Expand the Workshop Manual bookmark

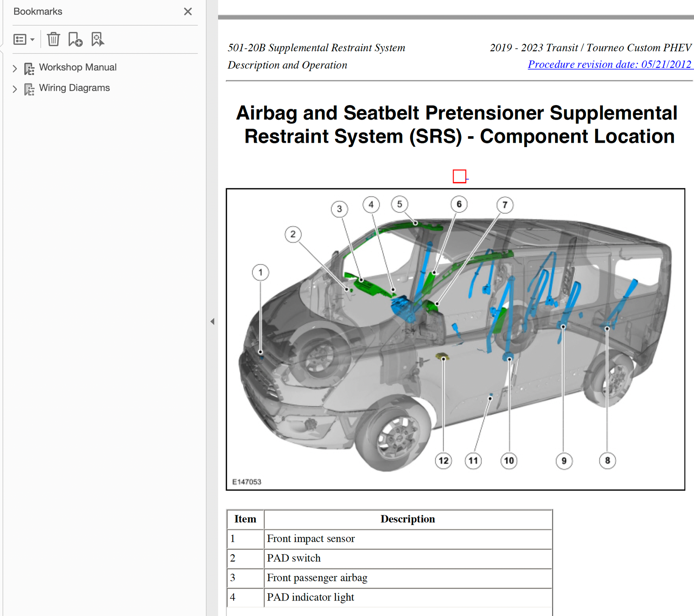point(15,68)
